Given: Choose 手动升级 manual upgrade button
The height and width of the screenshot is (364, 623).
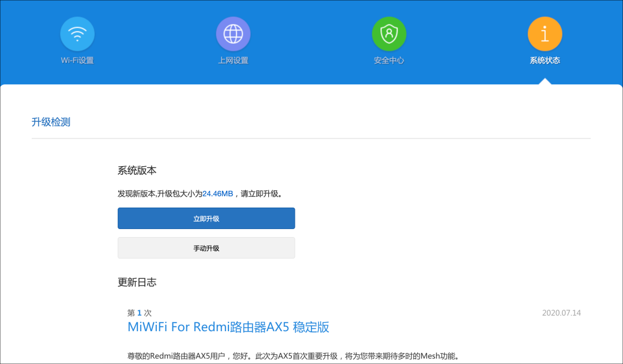Looking at the screenshot, I should pos(206,248).
